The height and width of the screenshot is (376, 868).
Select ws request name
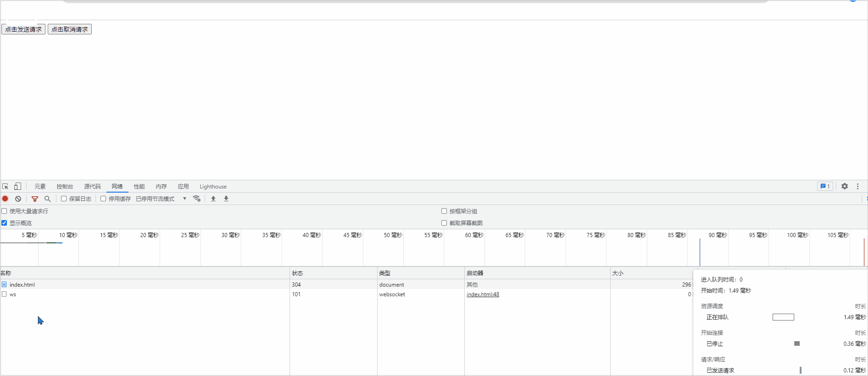point(13,294)
